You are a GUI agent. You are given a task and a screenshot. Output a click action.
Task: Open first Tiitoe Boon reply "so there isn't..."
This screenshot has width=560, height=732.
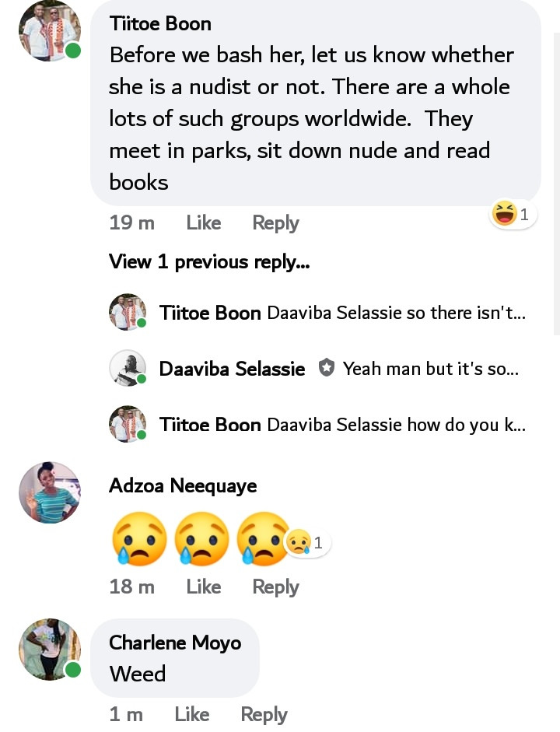(x=342, y=312)
